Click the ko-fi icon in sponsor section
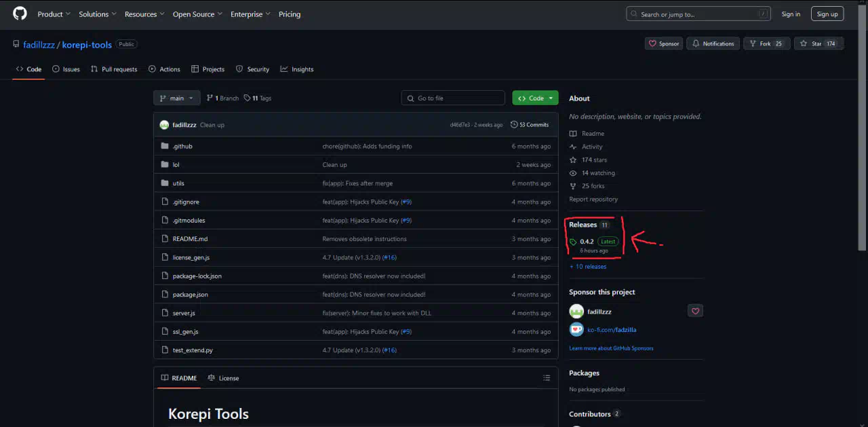 tap(576, 330)
